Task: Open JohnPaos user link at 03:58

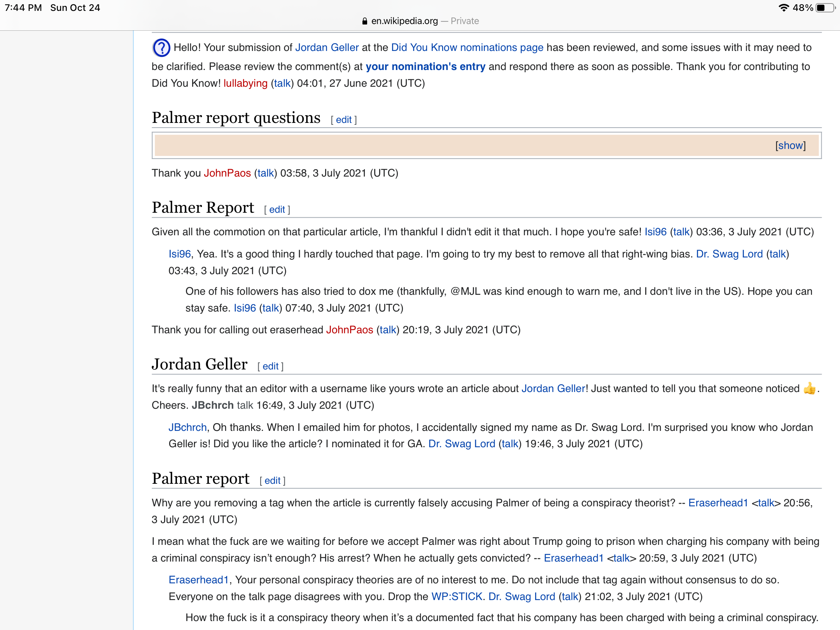Action: click(227, 173)
